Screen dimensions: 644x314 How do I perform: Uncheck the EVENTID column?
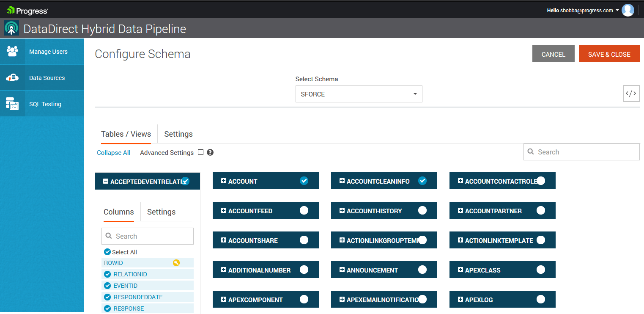click(x=107, y=286)
